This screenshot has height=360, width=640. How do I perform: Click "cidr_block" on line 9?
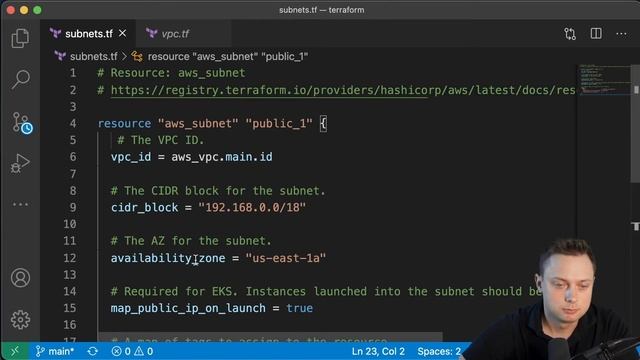(144, 208)
